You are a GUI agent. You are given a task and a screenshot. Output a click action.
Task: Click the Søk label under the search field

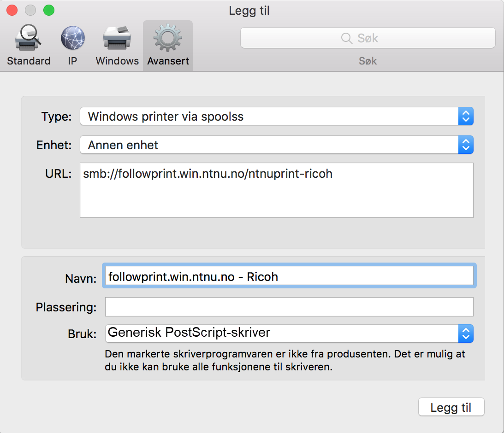pyautogui.click(x=368, y=61)
